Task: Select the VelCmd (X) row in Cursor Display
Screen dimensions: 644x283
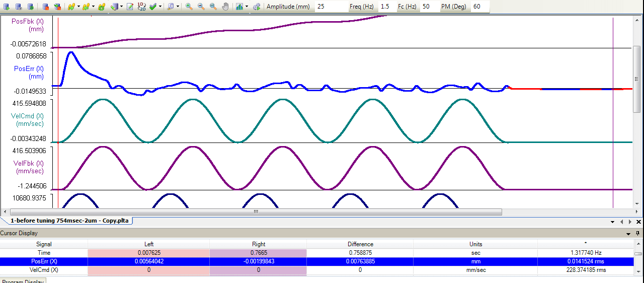Action: (316, 270)
